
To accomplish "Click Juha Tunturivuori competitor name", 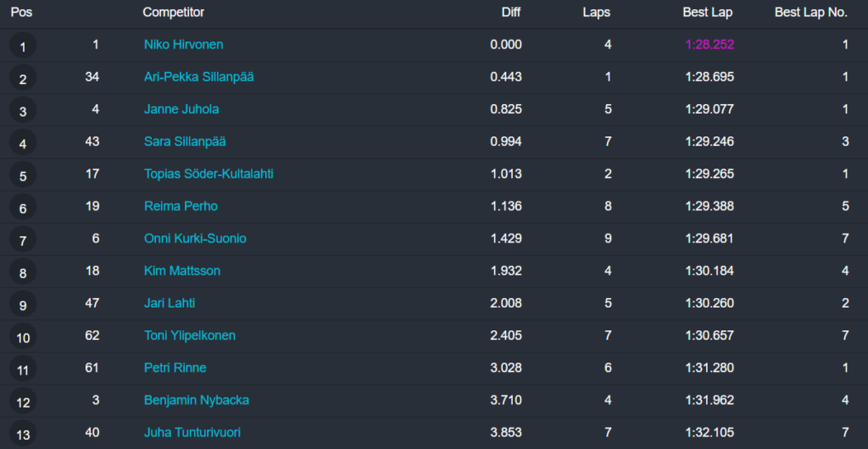I will tap(192, 433).
